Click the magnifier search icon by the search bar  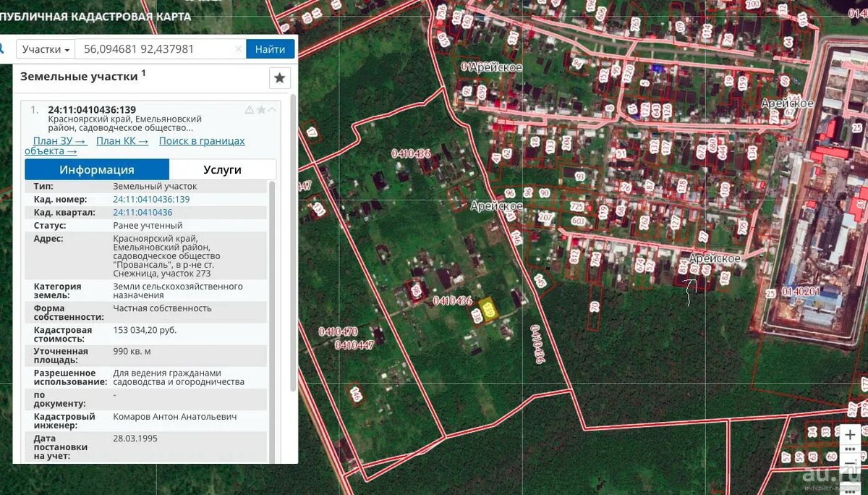(x=2, y=48)
